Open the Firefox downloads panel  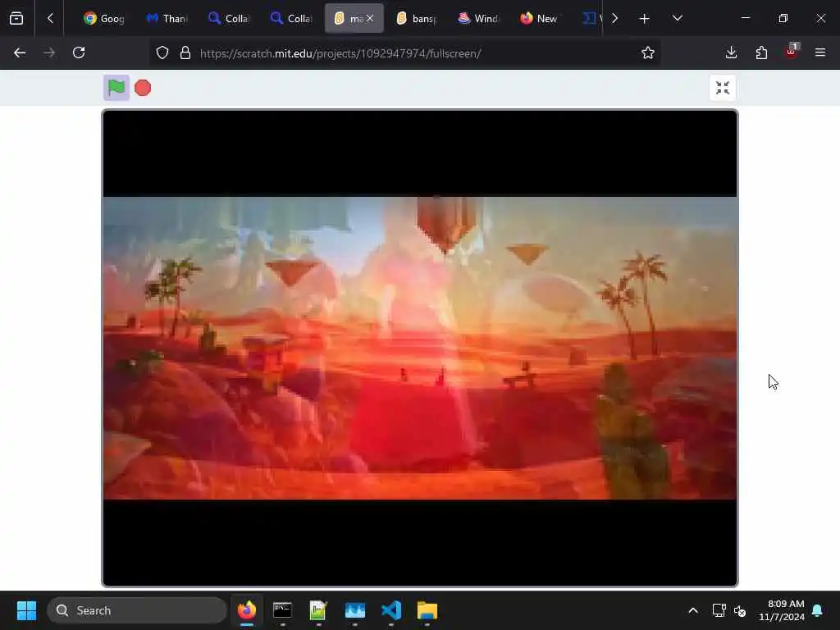click(x=731, y=52)
